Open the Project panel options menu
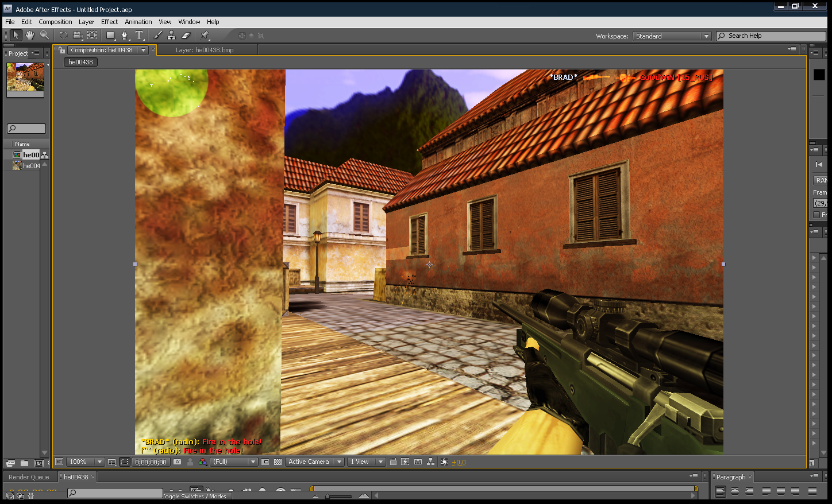The width and height of the screenshot is (832, 504). click(36, 53)
